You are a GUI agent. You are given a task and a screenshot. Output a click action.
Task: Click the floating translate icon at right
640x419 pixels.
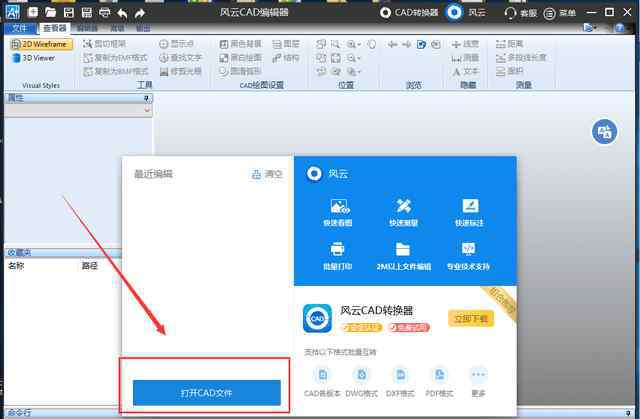603,131
